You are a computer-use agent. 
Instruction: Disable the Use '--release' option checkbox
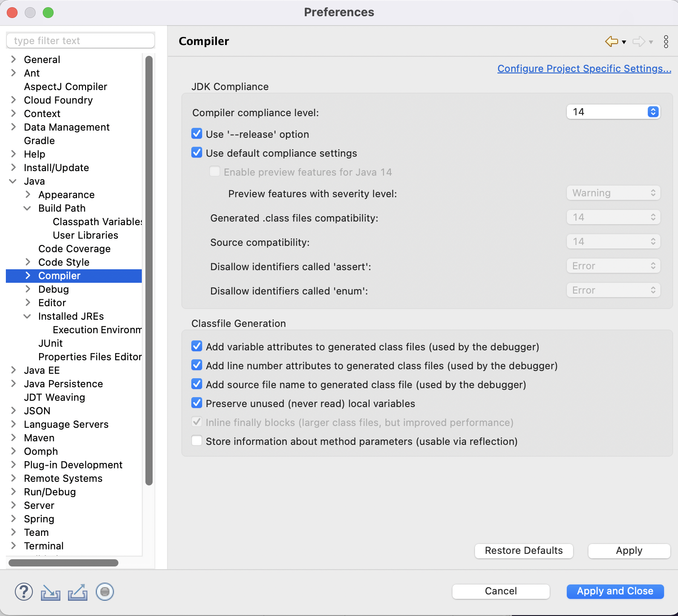point(197,134)
